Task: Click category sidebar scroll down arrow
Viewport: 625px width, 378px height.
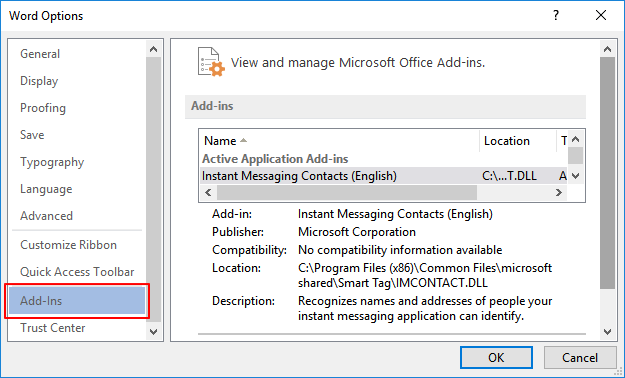Action: [x=153, y=331]
